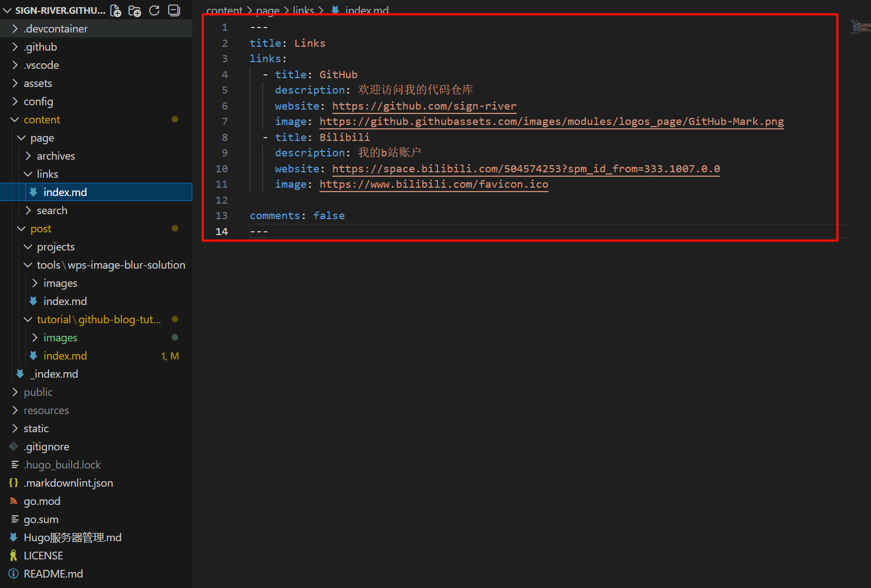Click breadcrumb segment 'content'
Image resolution: width=871 pixels, height=588 pixels.
224,10
